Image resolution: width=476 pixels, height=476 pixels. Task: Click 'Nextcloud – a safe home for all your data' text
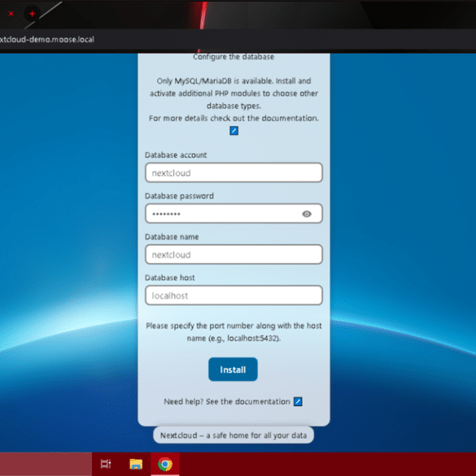tap(234, 435)
